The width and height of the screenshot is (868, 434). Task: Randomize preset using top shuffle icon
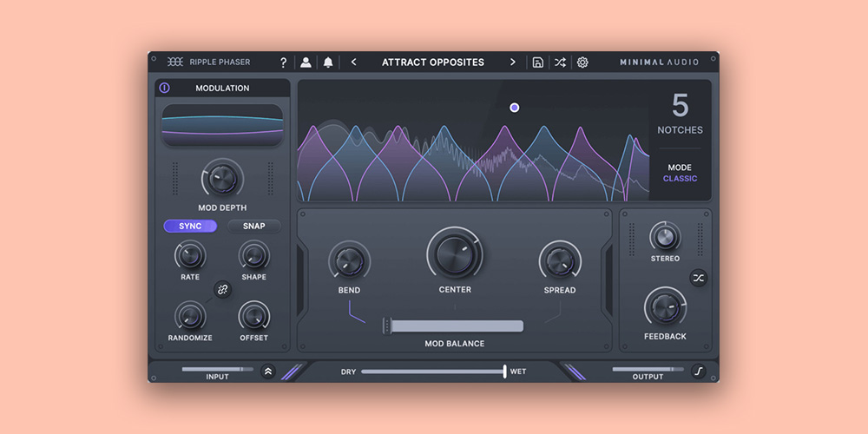pos(560,62)
